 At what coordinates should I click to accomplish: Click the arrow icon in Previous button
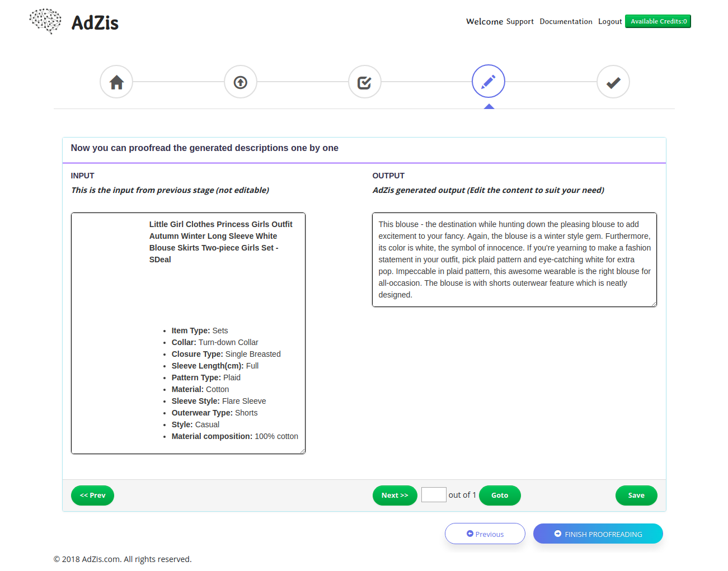[470, 534]
